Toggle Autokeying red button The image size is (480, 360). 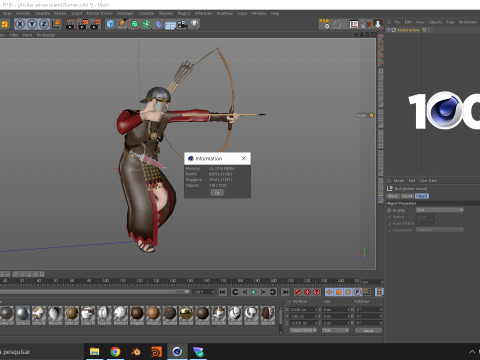click(x=307, y=292)
